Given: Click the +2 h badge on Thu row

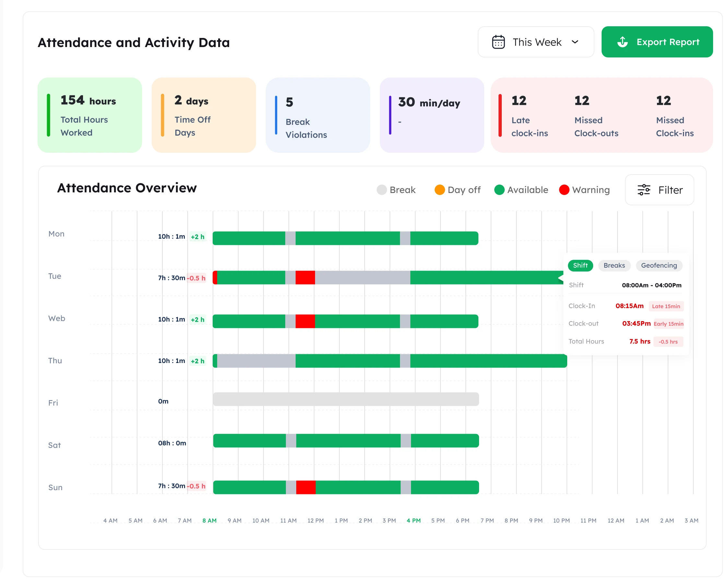Looking at the screenshot, I should click(x=197, y=361).
